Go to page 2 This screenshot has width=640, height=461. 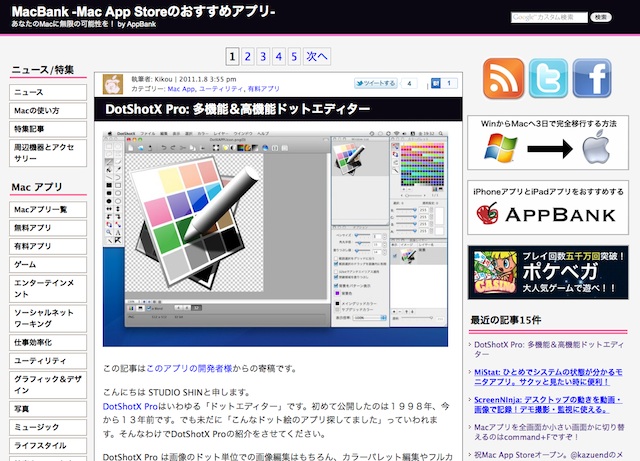(x=247, y=56)
